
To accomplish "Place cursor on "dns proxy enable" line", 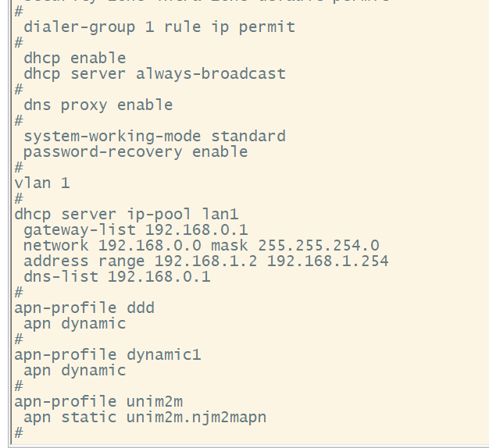I will 98,105.
